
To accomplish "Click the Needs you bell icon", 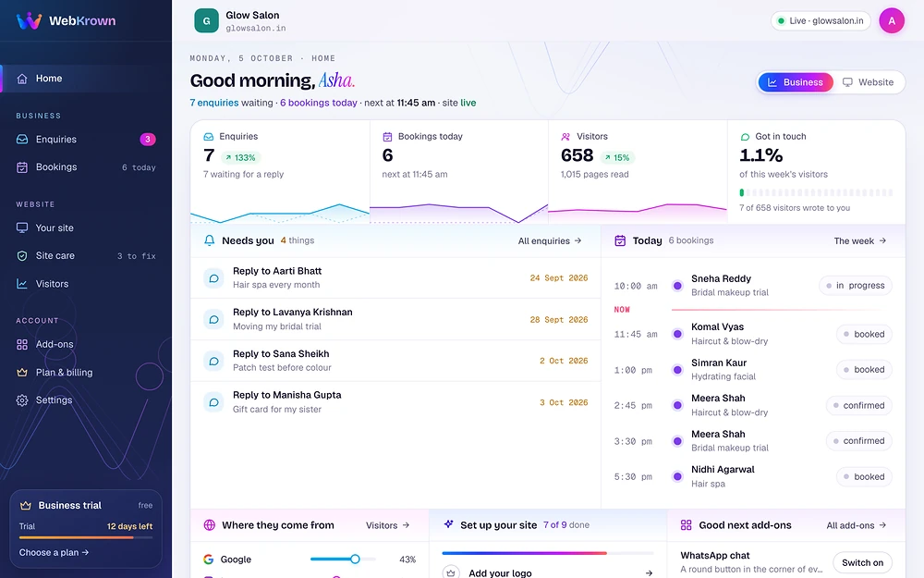I will coord(209,240).
